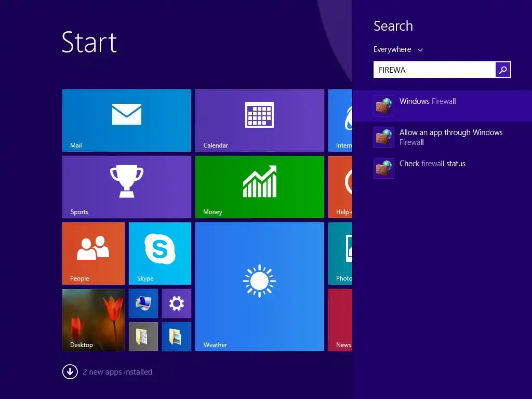Click the icon beside Allow an app result

(384, 137)
